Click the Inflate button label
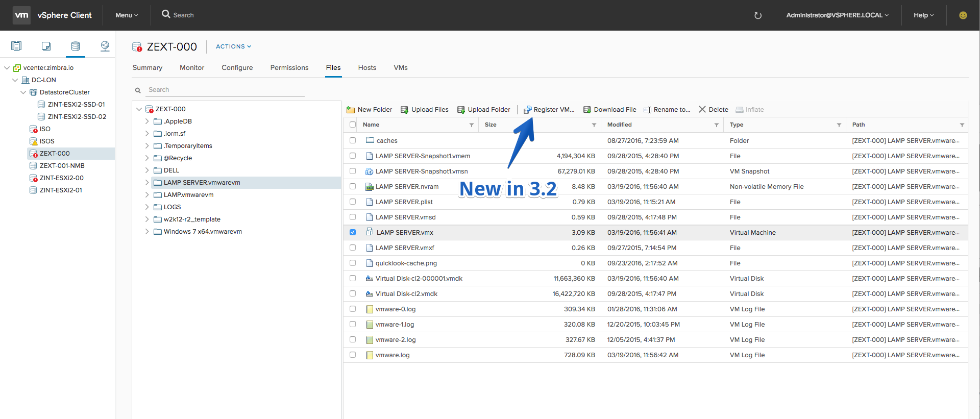The height and width of the screenshot is (419, 980). tap(754, 110)
